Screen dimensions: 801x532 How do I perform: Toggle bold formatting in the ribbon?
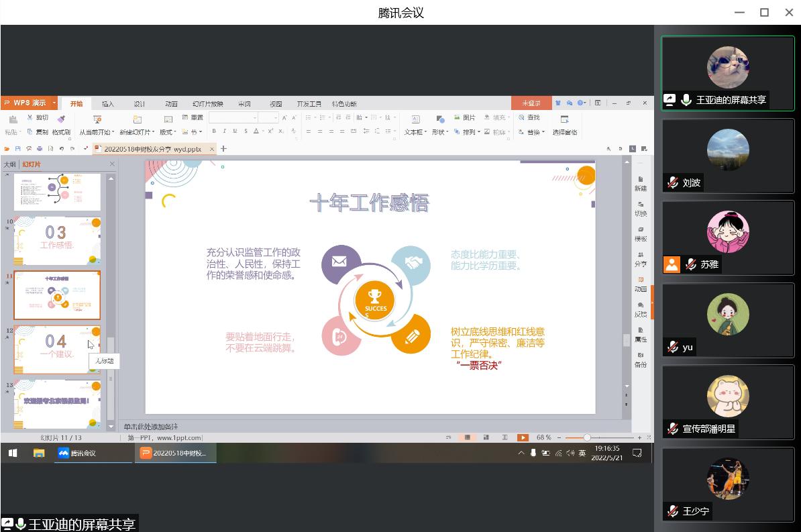(214, 131)
